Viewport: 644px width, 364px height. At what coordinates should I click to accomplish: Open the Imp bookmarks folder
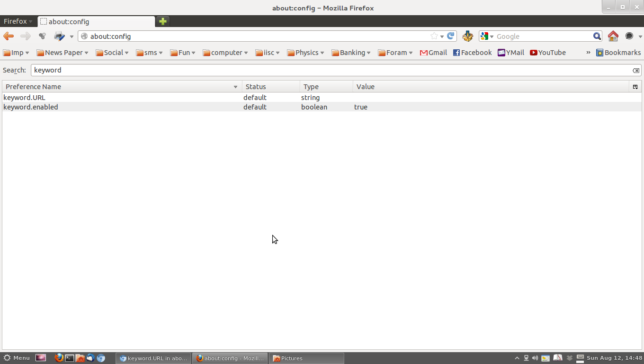coord(16,53)
